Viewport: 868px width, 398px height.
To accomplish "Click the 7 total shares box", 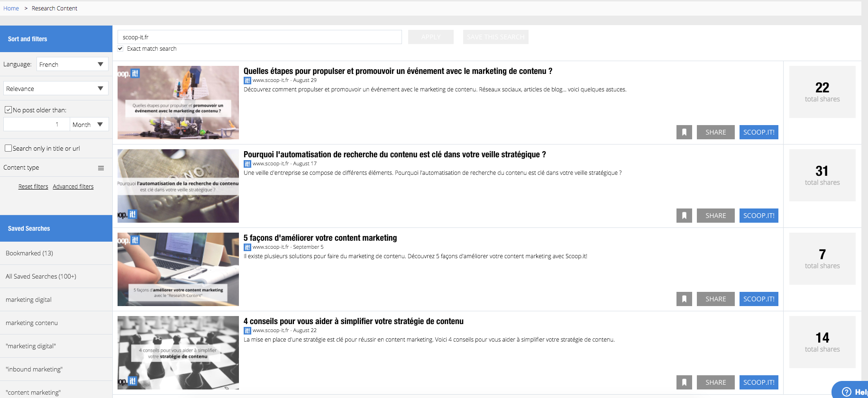I will 822,259.
